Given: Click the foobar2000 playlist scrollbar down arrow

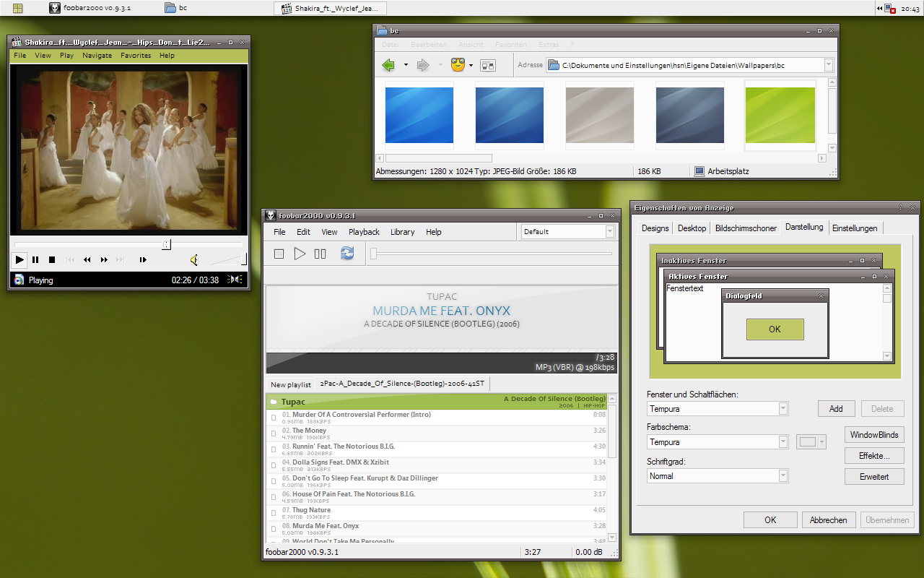Looking at the screenshot, I should [612, 537].
